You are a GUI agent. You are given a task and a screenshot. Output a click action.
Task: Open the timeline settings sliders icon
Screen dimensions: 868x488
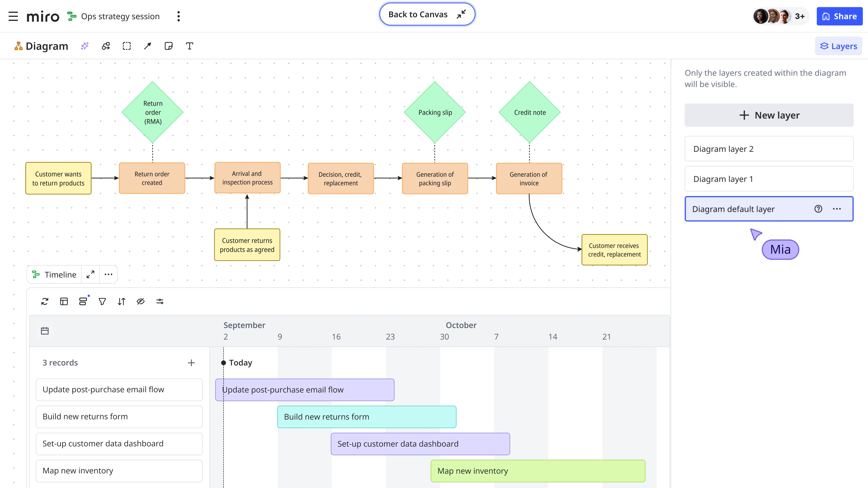click(160, 301)
